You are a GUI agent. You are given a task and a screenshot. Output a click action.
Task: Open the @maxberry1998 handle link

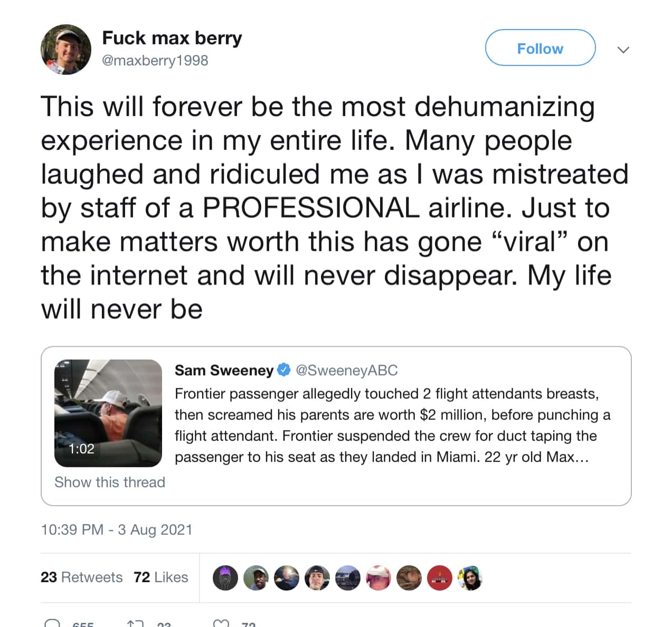155,61
